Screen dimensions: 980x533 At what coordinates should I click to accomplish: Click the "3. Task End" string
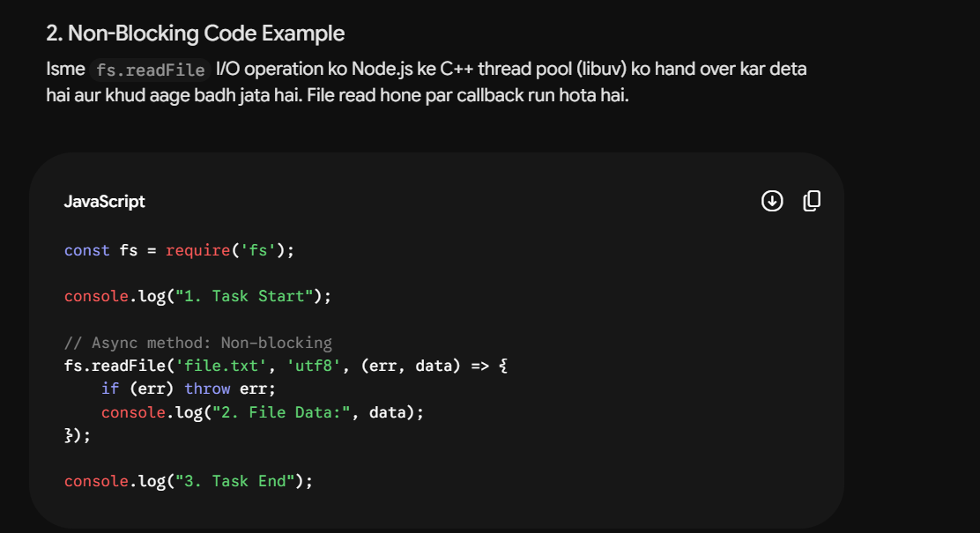[235, 481]
